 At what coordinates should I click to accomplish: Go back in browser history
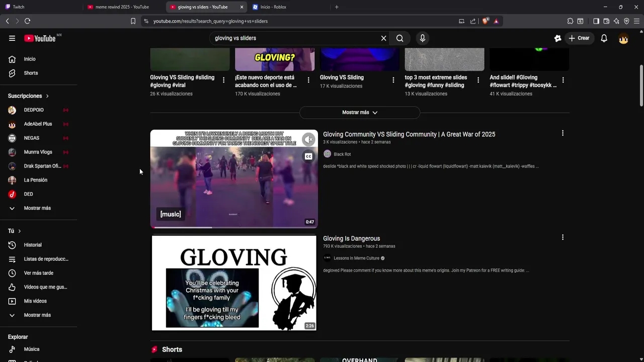click(7, 21)
